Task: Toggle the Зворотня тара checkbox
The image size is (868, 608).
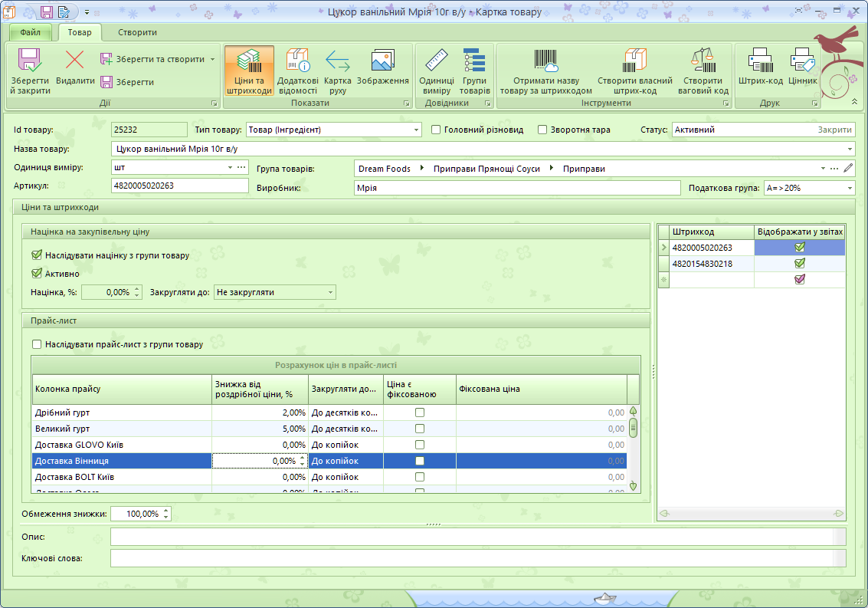Action: tap(542, 130)
